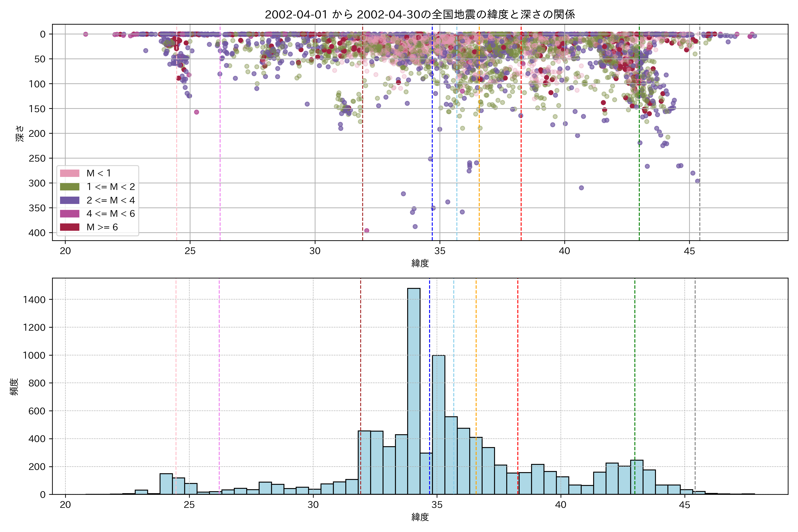Click the 400 tick label on depth axis
Image resolution: width=798 pixels, height=532 pixels.
tap(37, 233)
